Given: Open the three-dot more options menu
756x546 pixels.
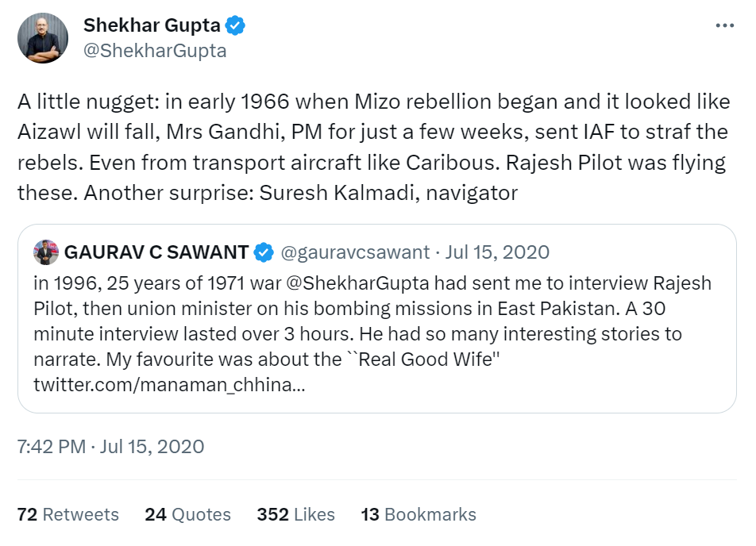Looking at the screenshot, I should coord(724,25).
